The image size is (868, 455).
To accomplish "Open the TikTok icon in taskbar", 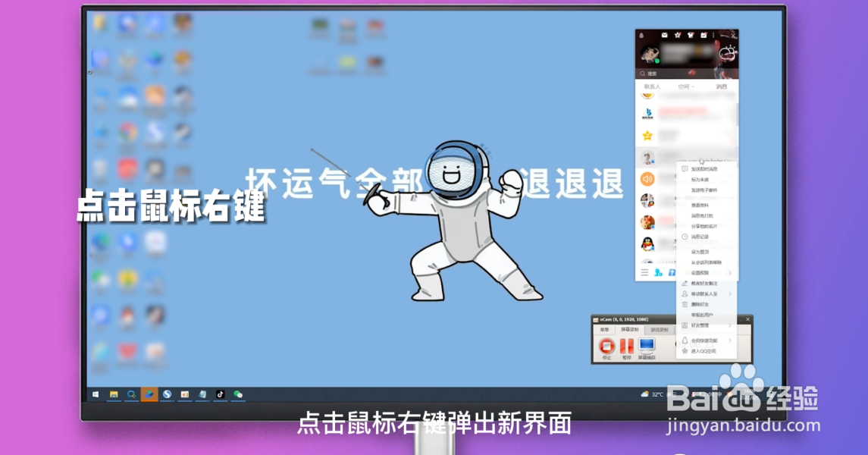I will [220, 394].
